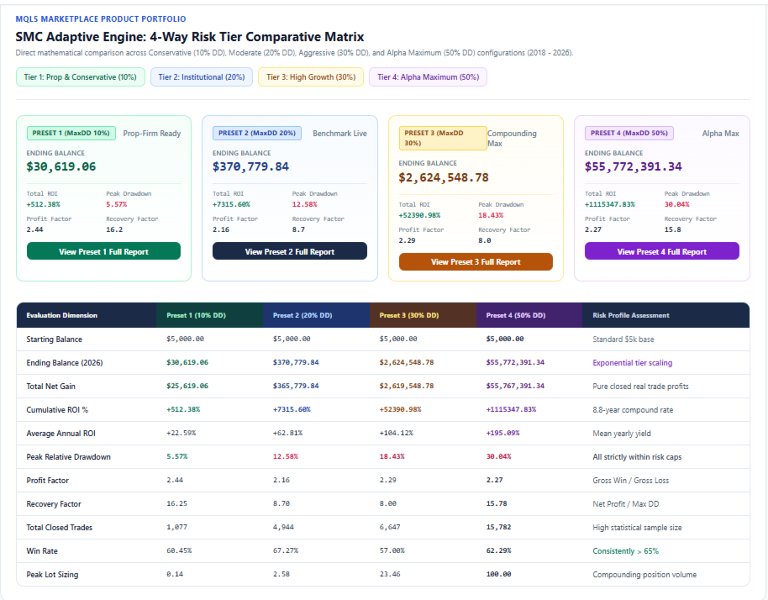The image size is (768, 600).
Task: Click the Standard $5k base note
Action: point(623,339)
